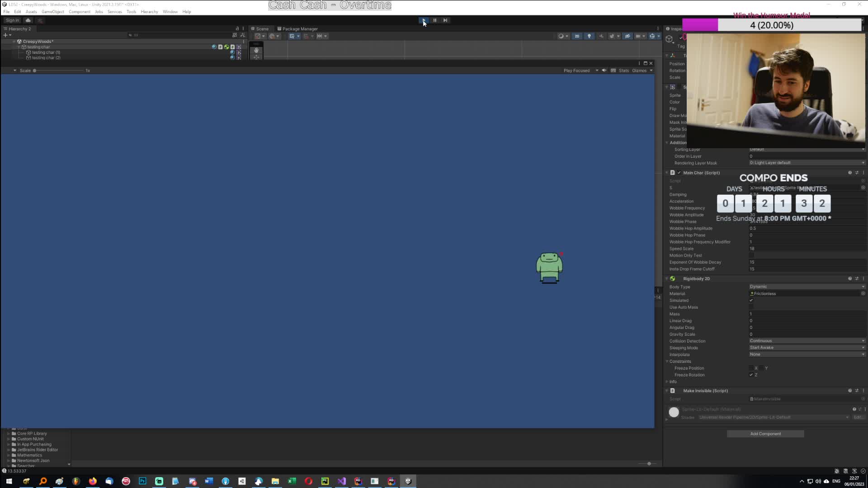Open the version control icon beside the cloud
This screenshot has width=868, height=488.
click(x=40, y=20)
